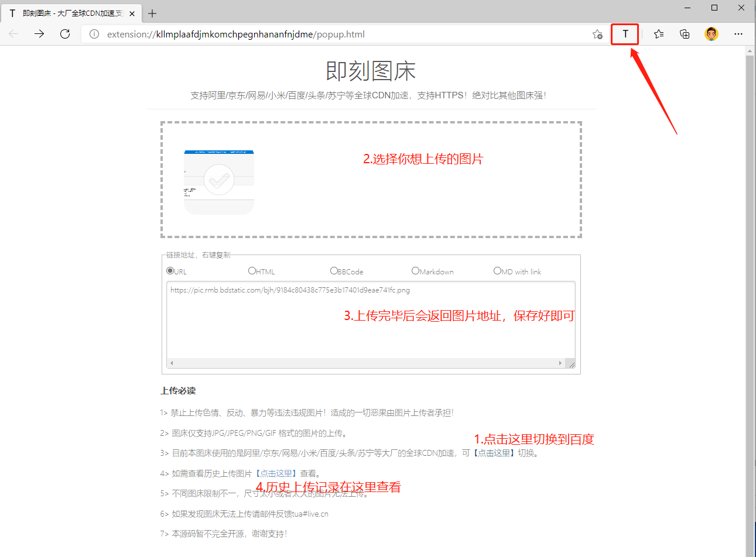Screen dimensions: 756x557
Task: Refresh the page with the reload icon
Action: (x=65, y=34)
